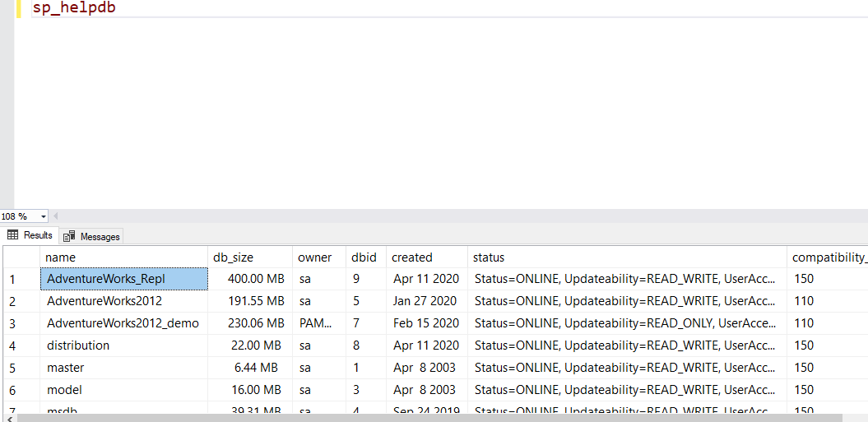Select row header number 6
868x422 pixels.
(x=21, y=390)
